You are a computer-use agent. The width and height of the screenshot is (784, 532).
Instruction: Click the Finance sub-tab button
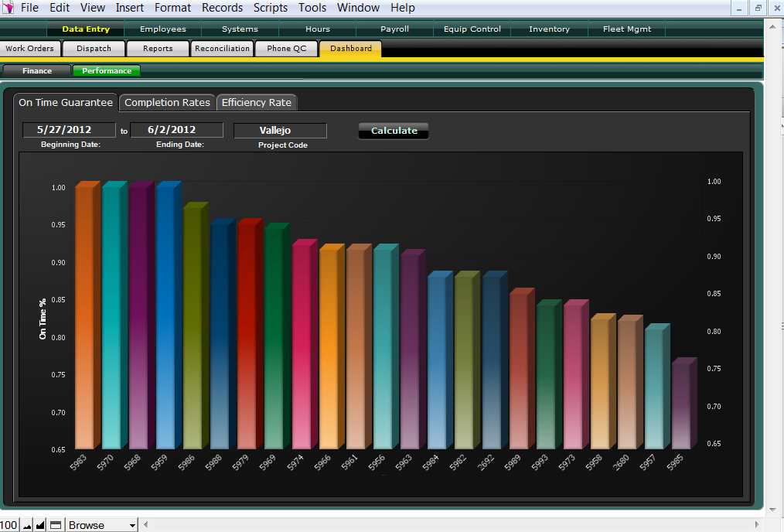37,71
